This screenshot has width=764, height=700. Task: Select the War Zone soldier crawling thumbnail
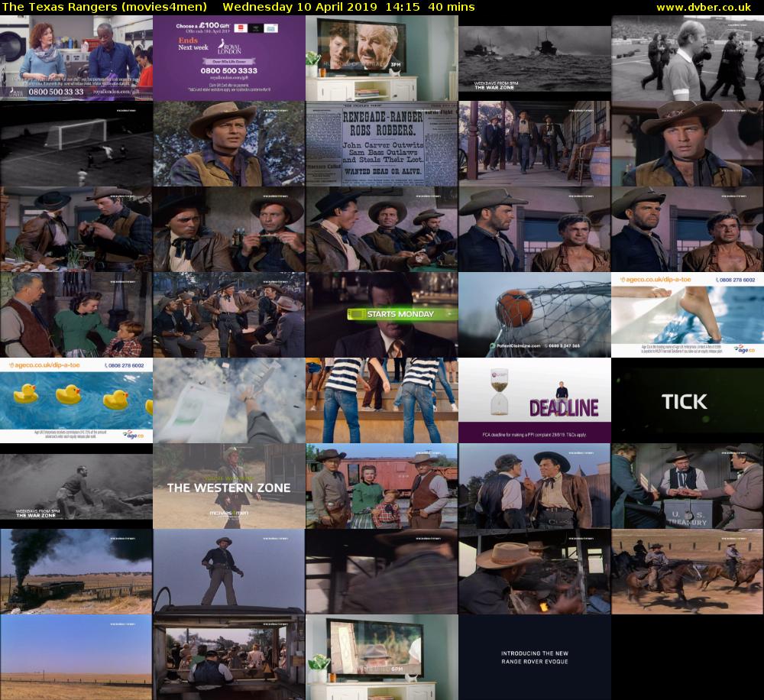[76, 486]
